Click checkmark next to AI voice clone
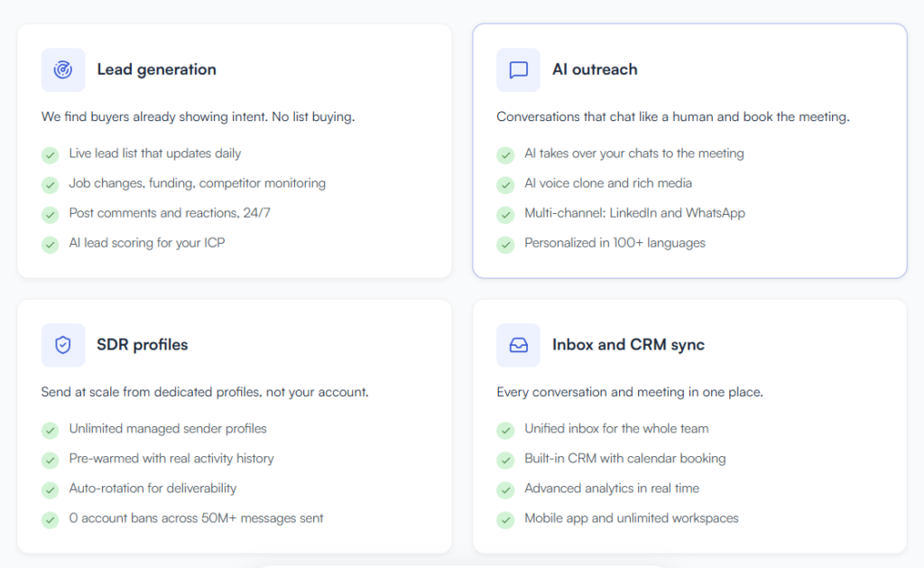This screenshot has height=568, width=924. (505, 184)
